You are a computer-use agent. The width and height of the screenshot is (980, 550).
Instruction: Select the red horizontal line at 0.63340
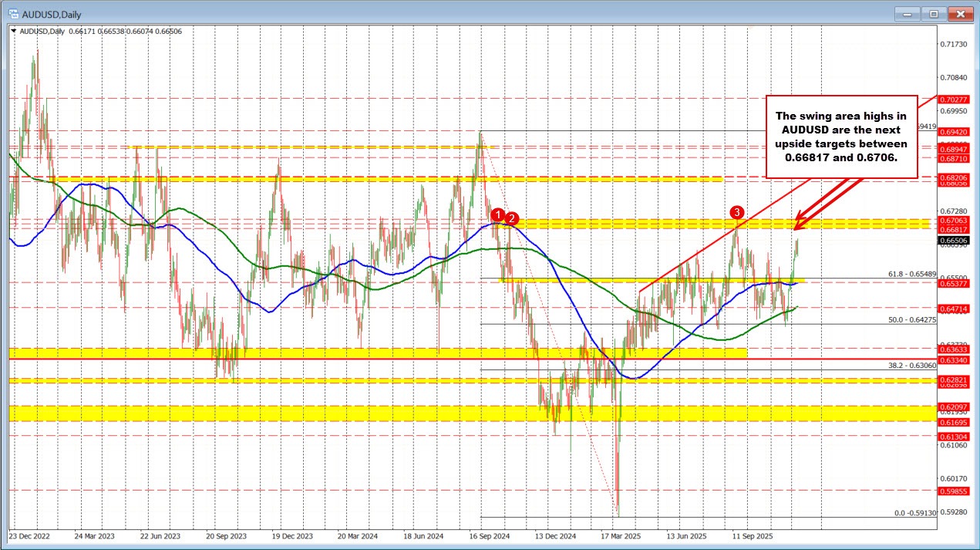pyautogui.click(x=308, y=359)
